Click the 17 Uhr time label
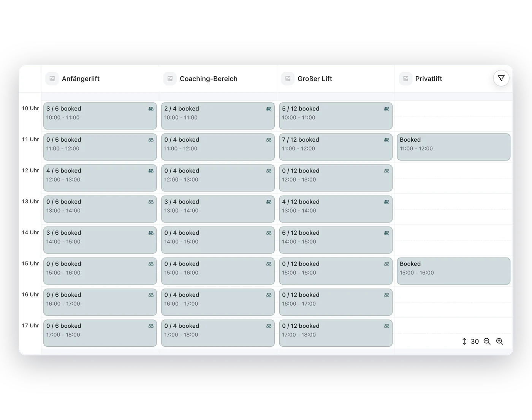Viewport: 532px width, 420px height. tap(30, 325)
